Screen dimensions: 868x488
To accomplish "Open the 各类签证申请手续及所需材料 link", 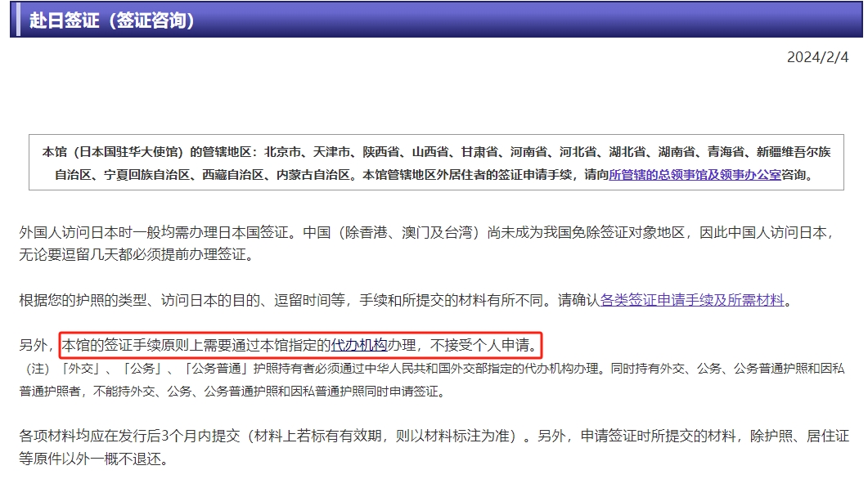I will coord(692,300).
